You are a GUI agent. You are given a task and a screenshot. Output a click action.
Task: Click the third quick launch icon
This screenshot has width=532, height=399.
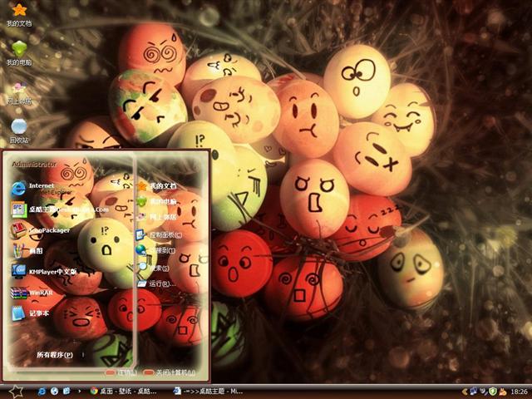[x=66, y=392]
